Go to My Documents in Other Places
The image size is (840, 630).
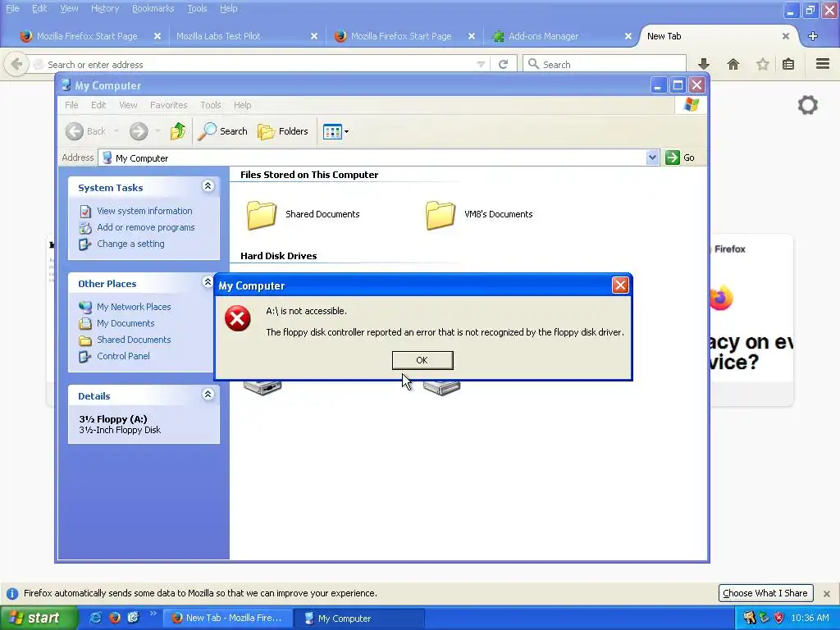[x=126, y=323]
